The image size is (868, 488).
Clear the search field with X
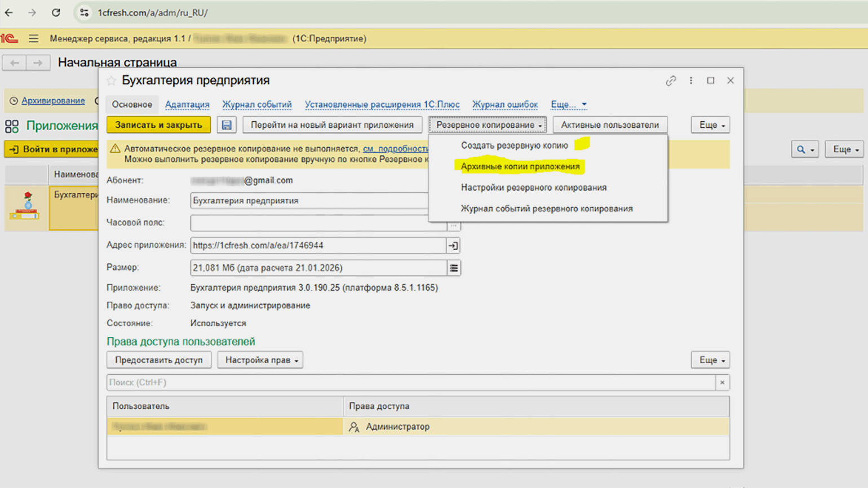[722, 383]
